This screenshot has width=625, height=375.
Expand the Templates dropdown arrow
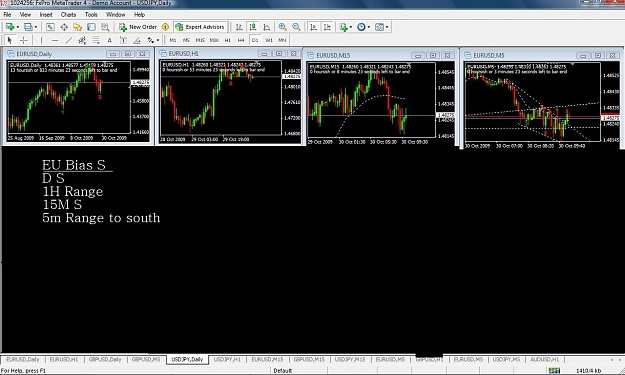pos(387,27)
